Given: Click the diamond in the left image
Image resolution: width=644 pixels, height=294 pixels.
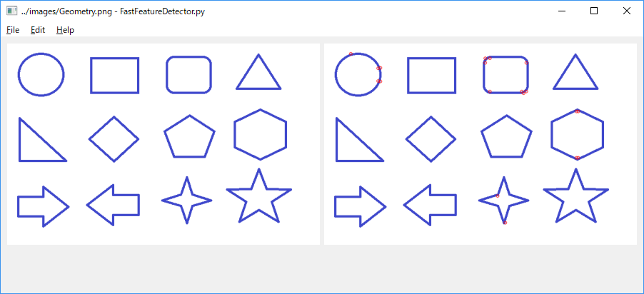Looking at the screenshot, I should coord(114,138).
